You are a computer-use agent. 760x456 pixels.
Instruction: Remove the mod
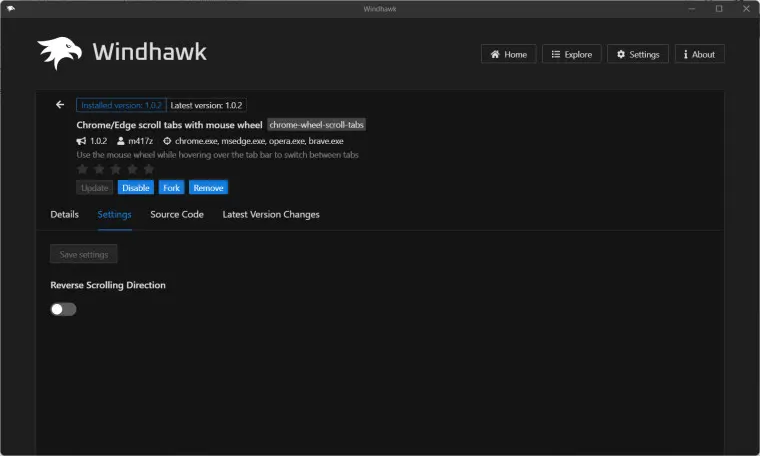point(209,187)
